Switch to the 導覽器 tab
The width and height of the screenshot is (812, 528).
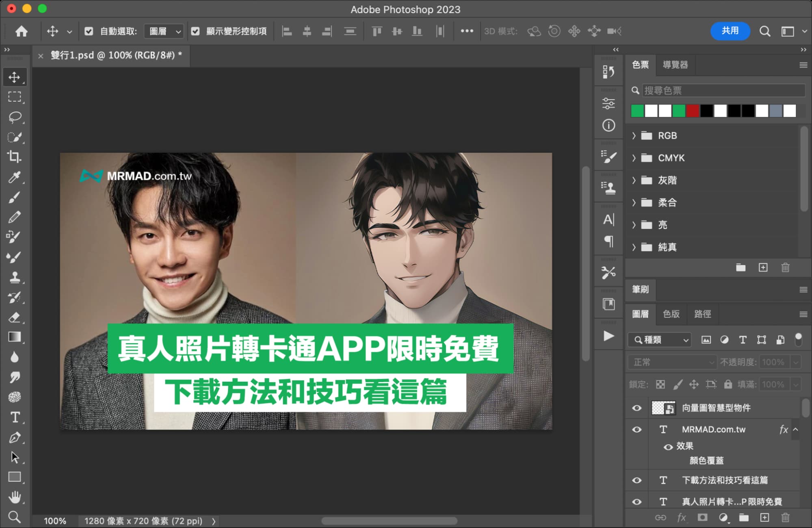[x=676, y=65]
